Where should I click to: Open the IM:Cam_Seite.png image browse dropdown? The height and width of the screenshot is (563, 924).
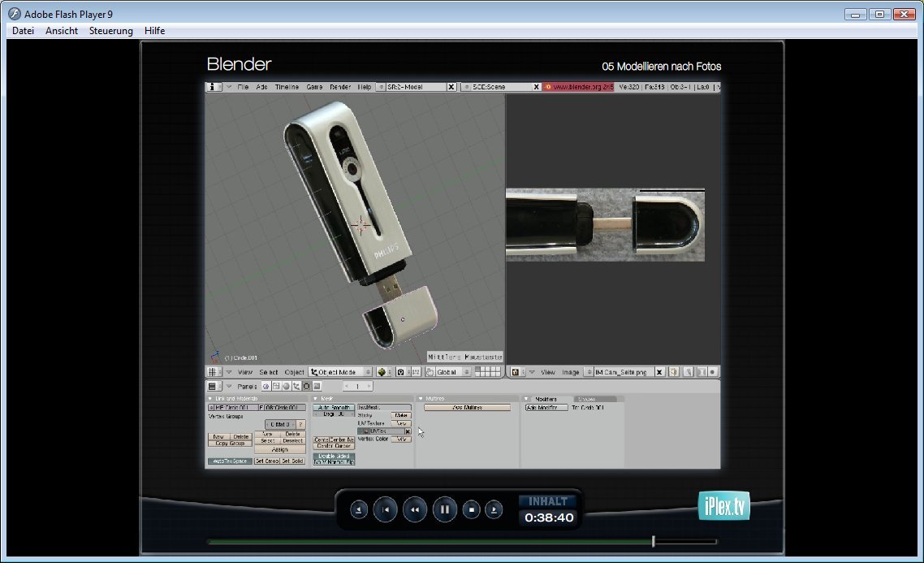(589, 372)
